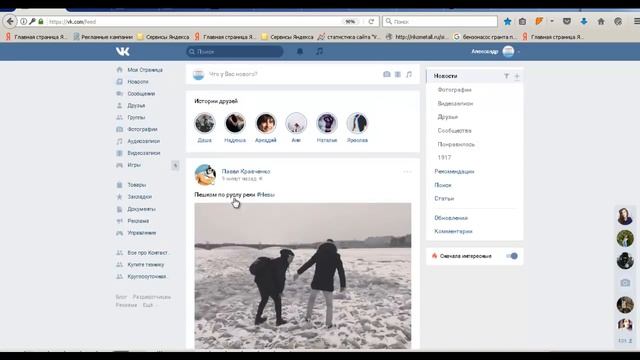Screen dimensions: 640x360
Task: Open Комментарии in the right panel
Action: 453,231
